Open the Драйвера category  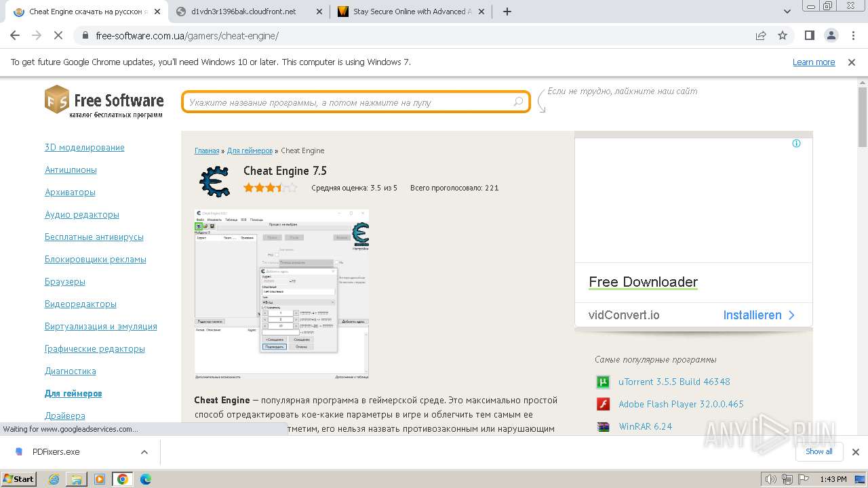(64, 415)
